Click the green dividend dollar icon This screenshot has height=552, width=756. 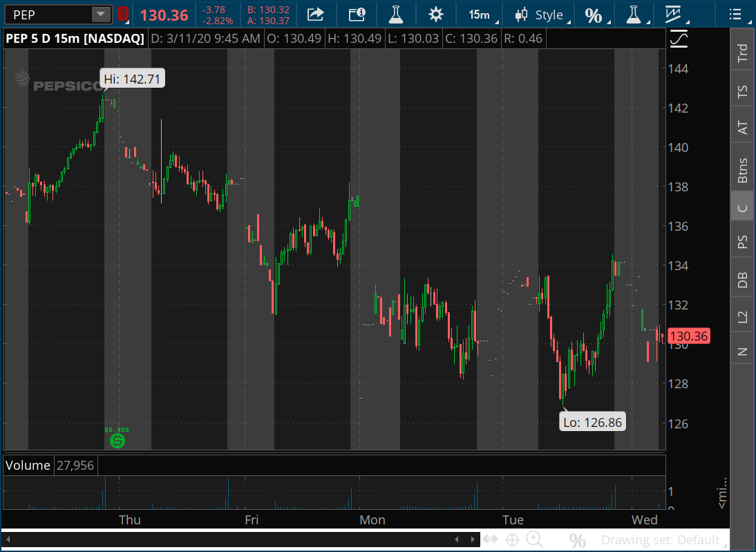117,441
